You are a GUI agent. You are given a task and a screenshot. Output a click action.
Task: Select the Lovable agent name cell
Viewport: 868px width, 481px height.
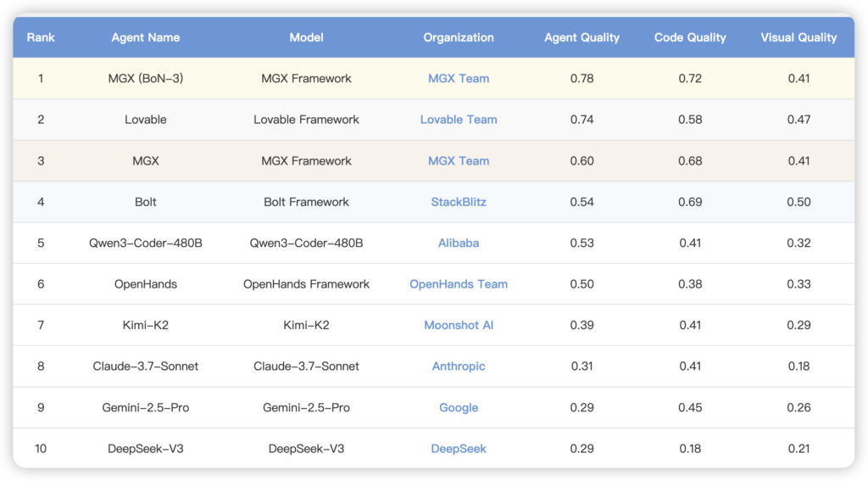146,119
